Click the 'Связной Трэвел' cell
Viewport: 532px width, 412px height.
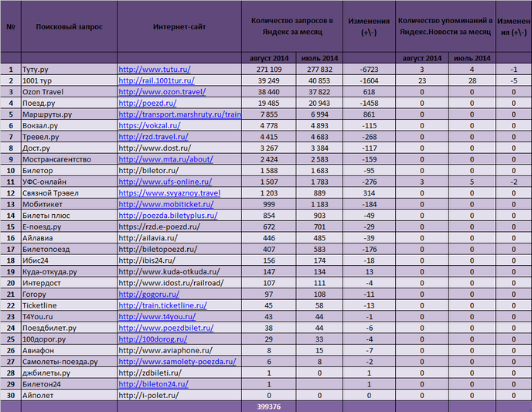(70, 193)
